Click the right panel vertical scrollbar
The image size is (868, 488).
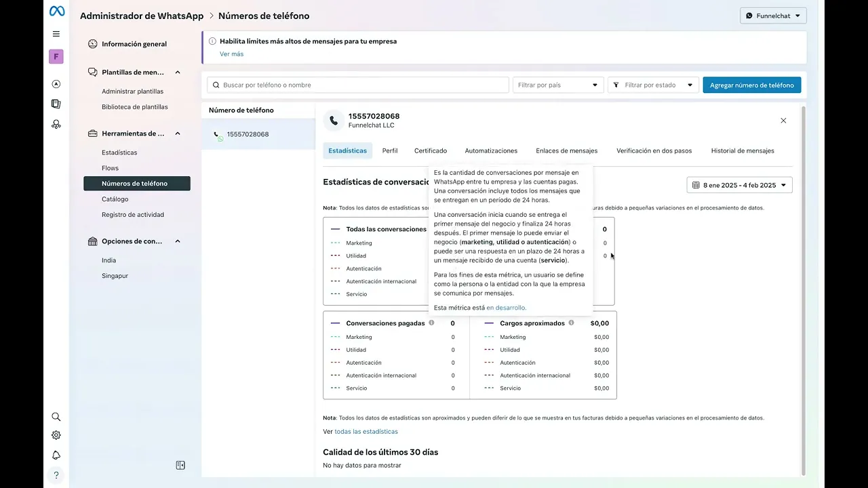(804, 290)
